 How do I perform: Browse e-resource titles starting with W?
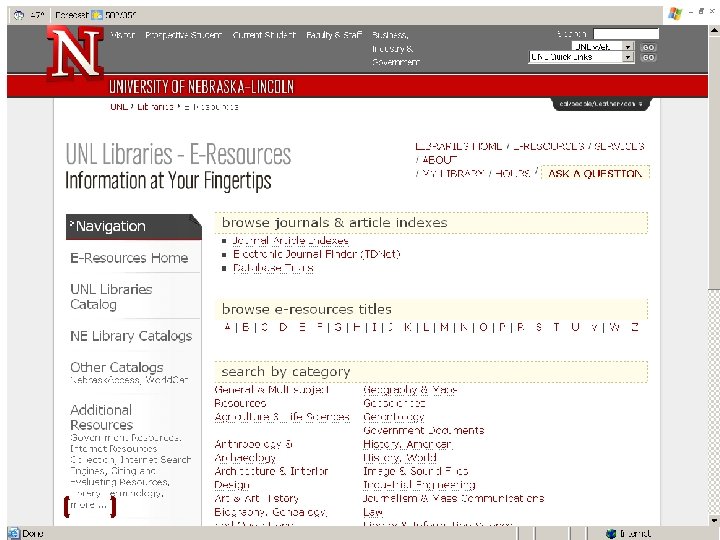point(615,327)
